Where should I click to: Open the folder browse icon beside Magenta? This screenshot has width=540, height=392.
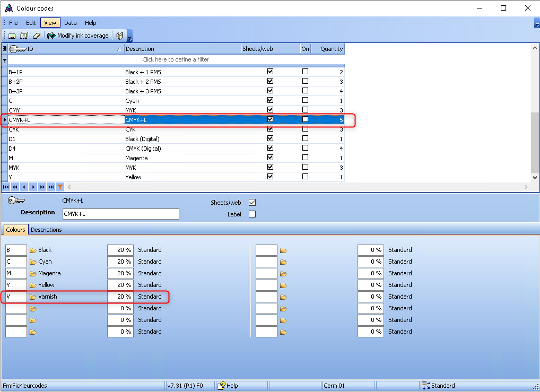33,274
